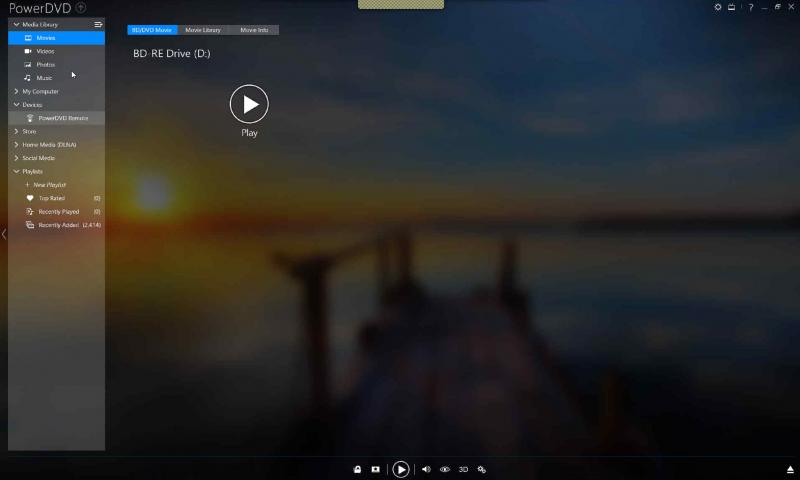The height and width of the screenshot is (480, 800).
Task: Eject the disc with the eject icon
Action: point(790,469)
